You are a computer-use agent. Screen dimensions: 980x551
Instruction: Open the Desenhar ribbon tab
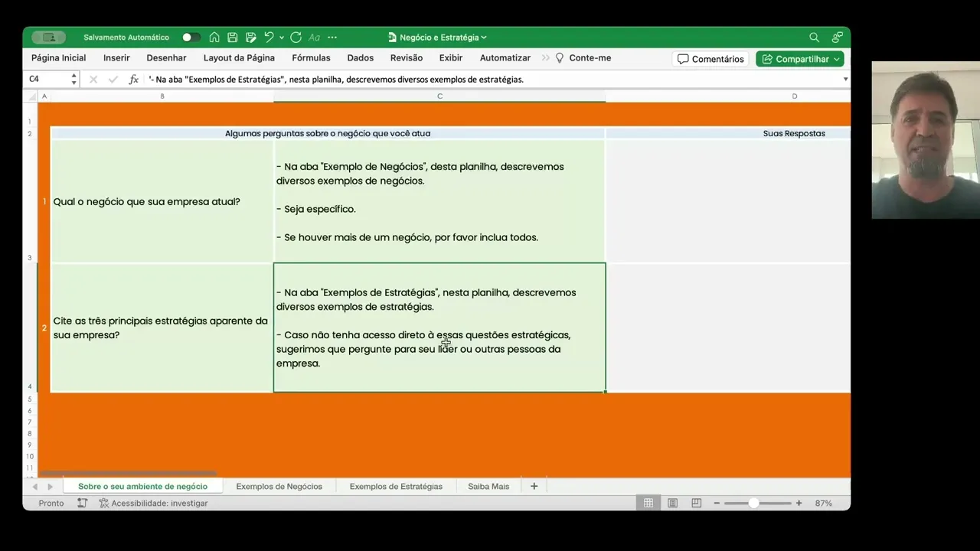click(166, 58)
